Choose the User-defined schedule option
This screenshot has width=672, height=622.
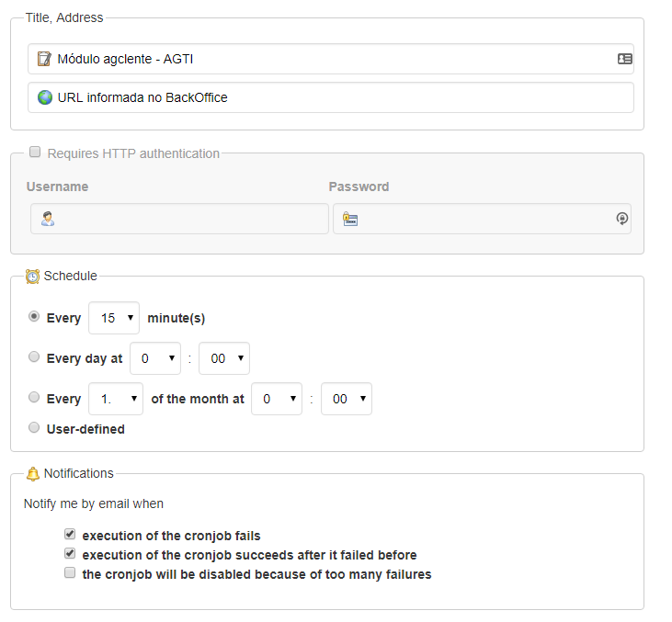34,427
